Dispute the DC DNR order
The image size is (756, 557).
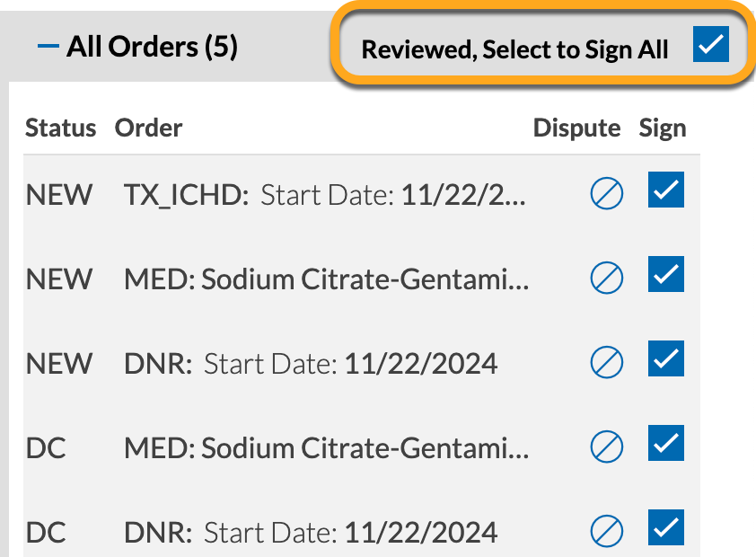607,531
